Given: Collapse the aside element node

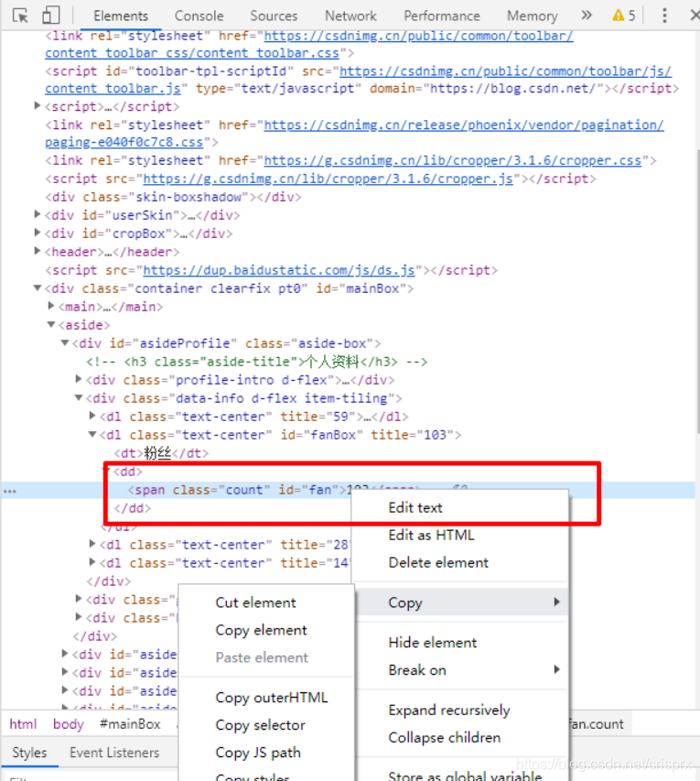Looking at the screenshot, I should click(50, 324).
